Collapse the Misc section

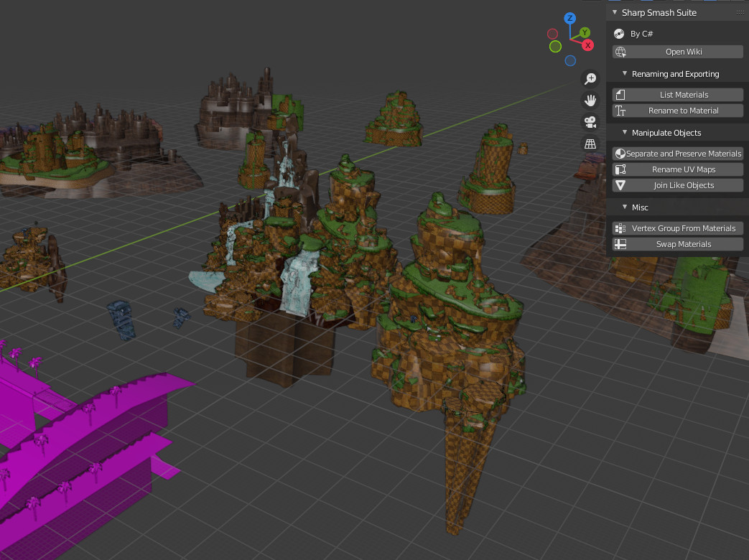coord(625,207)
